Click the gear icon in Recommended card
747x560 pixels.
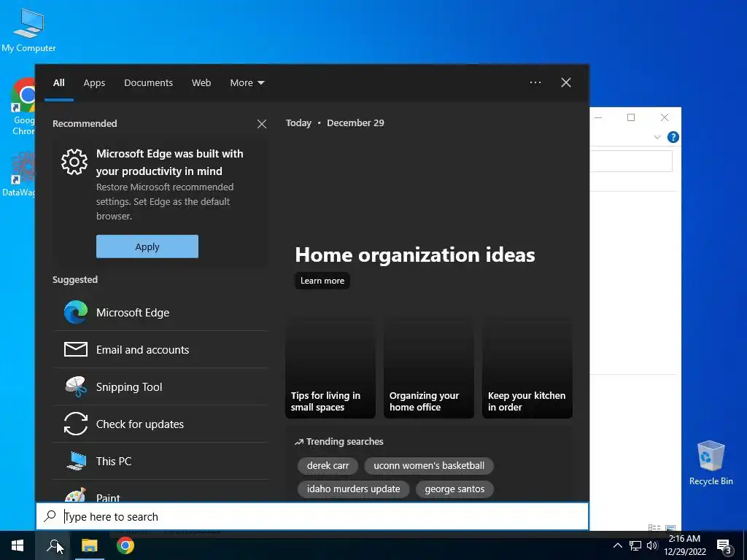coord(74,162)
